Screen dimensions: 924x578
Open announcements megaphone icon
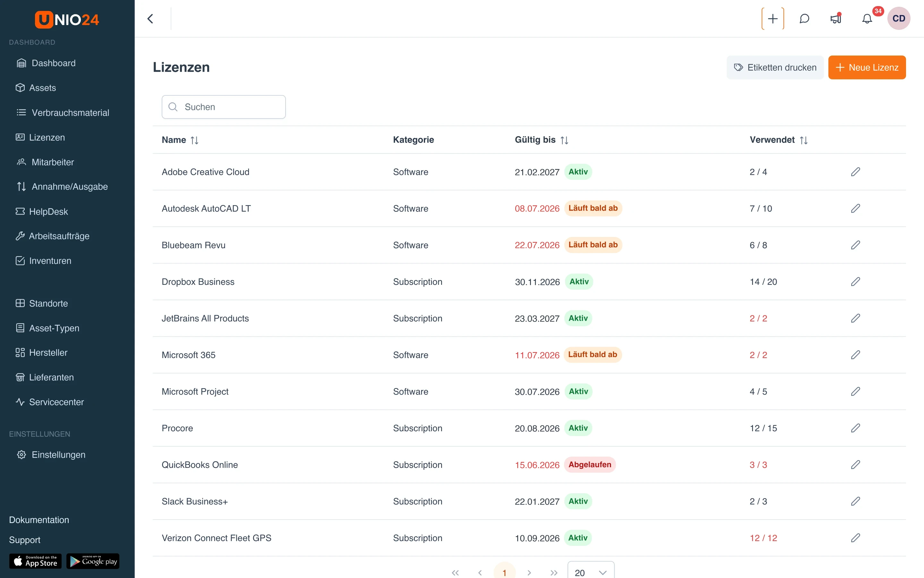point(836,18)
